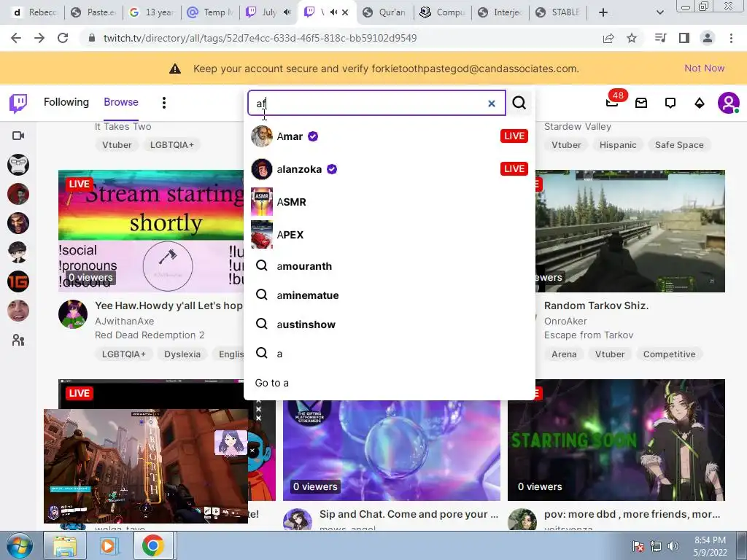Go back to previous page
Screen dimensions: 747x560
16,38
